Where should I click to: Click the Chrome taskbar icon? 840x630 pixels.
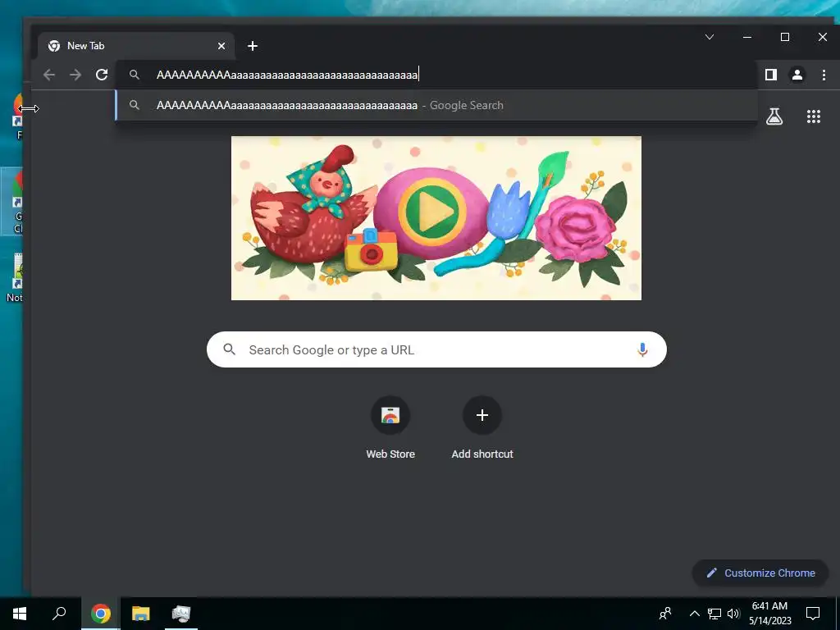click(101, 614)
